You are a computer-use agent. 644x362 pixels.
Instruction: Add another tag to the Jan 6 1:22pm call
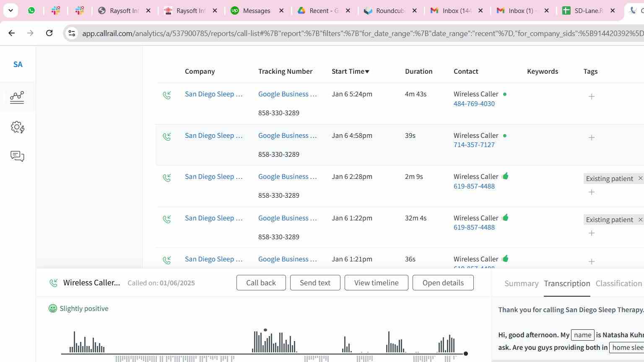click(x=592, y=233)
